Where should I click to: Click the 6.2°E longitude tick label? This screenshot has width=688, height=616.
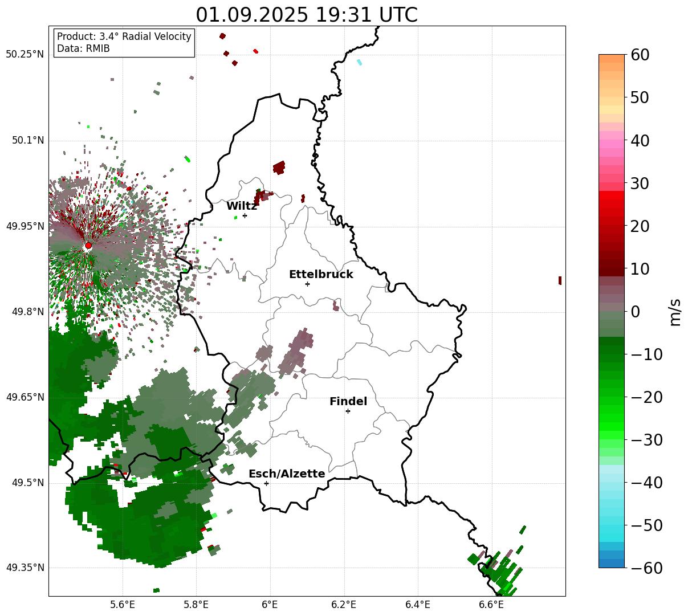[344, 605]
